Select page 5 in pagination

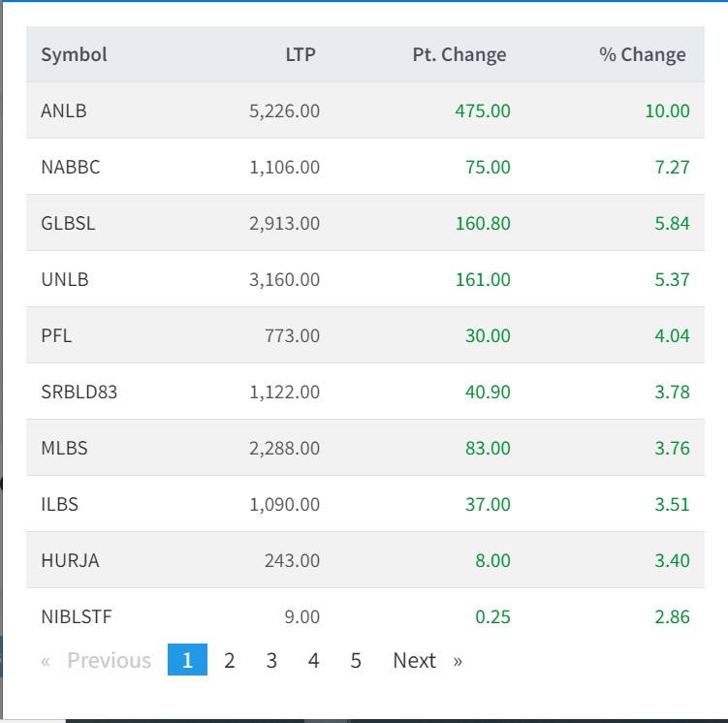(356, 660)
